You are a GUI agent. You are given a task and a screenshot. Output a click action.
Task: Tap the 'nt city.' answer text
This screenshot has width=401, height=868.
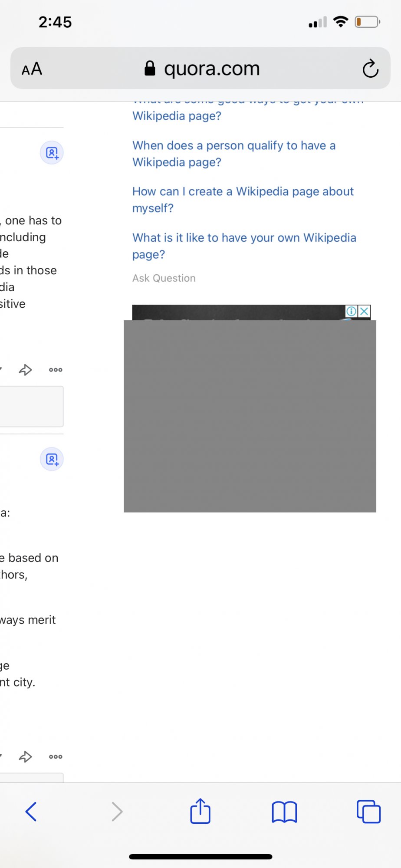point(17,682)
